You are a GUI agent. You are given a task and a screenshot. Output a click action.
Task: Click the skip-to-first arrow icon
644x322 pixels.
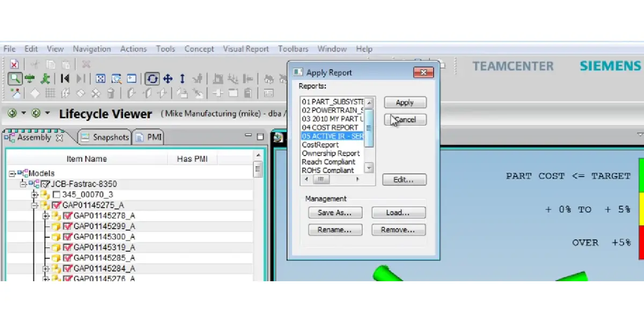65,78
